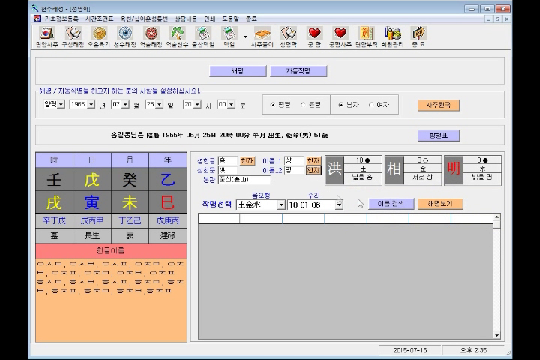540x360 pixels.
Task: Open the gold coin toolbar icon
Action: (99, 33)
